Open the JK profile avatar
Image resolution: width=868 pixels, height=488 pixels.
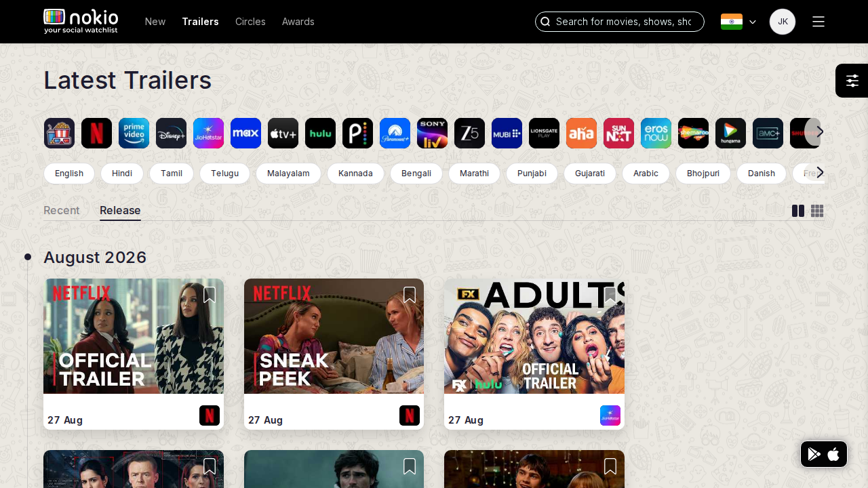783,22
